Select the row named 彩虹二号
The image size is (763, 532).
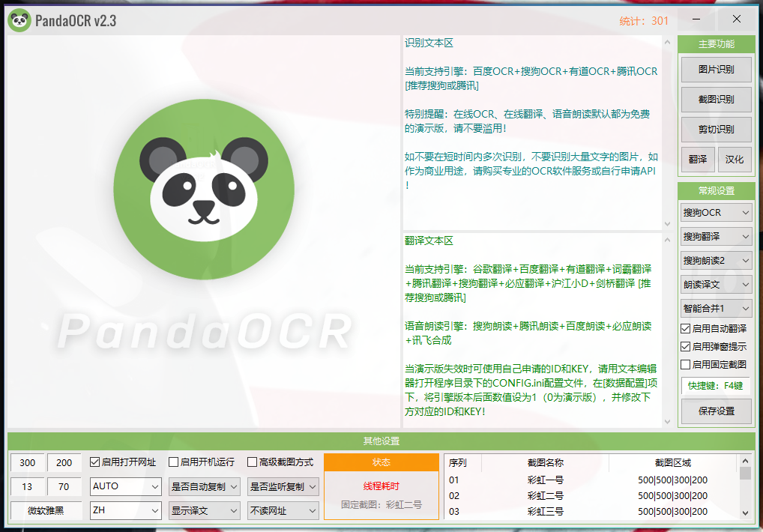point(591,495)
